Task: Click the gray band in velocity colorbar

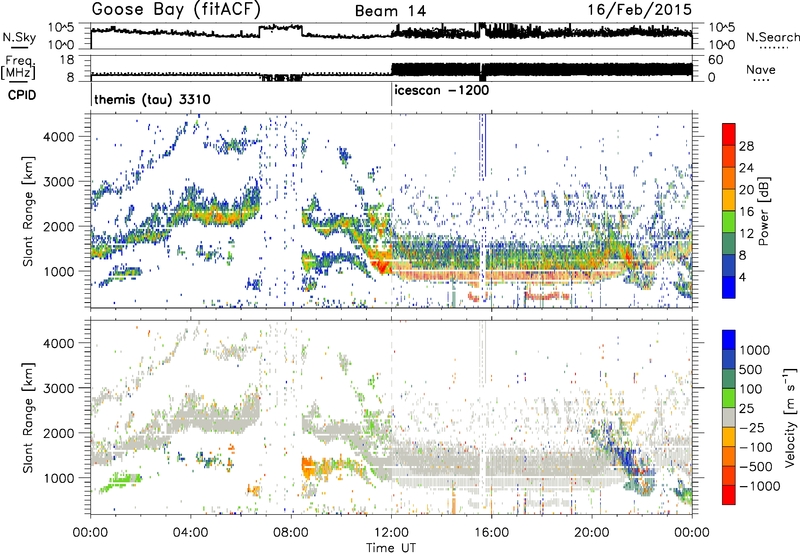Action: tap(729, 418)
